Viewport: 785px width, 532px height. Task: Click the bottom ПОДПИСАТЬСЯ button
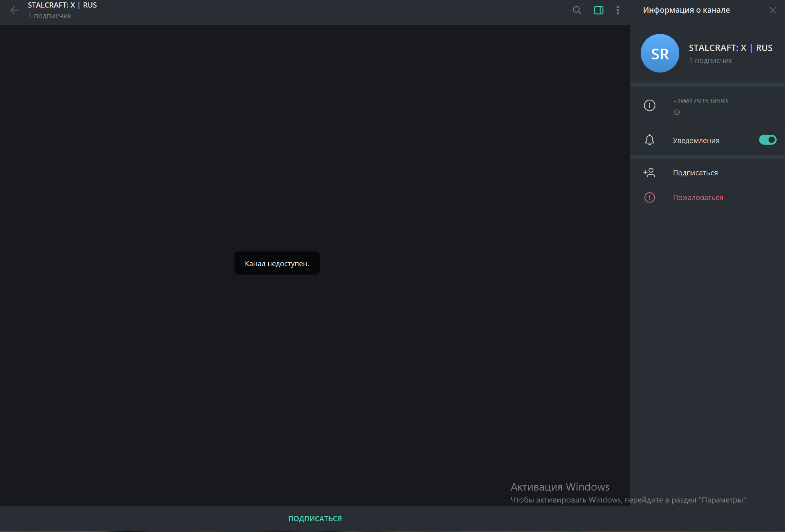315,519
